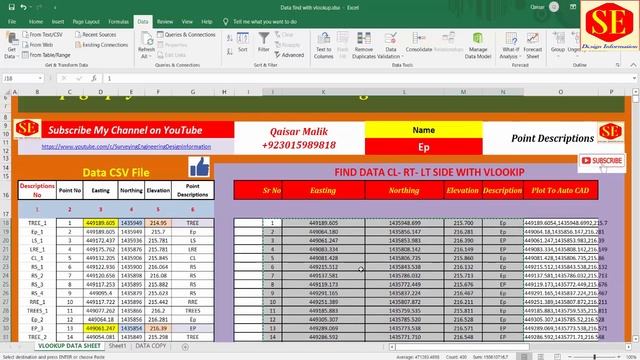
Task: Click the Plot To Auto CAD header
Action: coord(560,190)
